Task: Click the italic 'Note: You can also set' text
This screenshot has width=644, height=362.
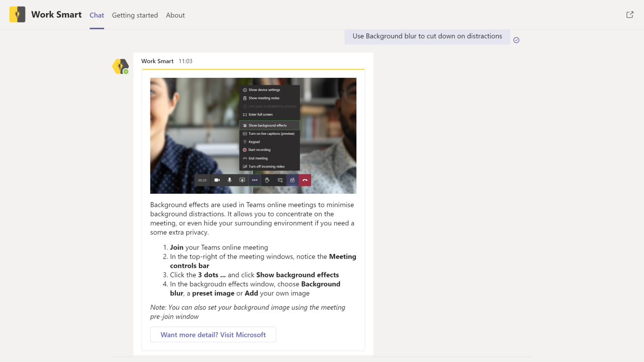Action: (248, 312)
